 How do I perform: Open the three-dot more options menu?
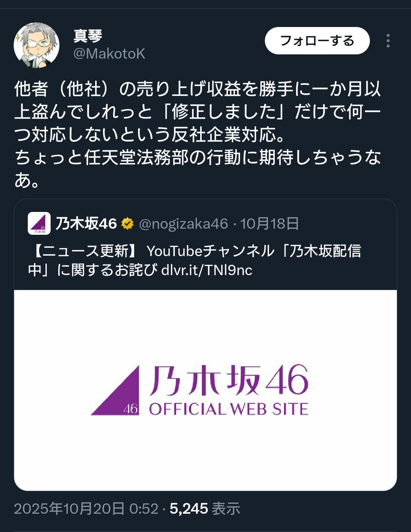point(388,41)
